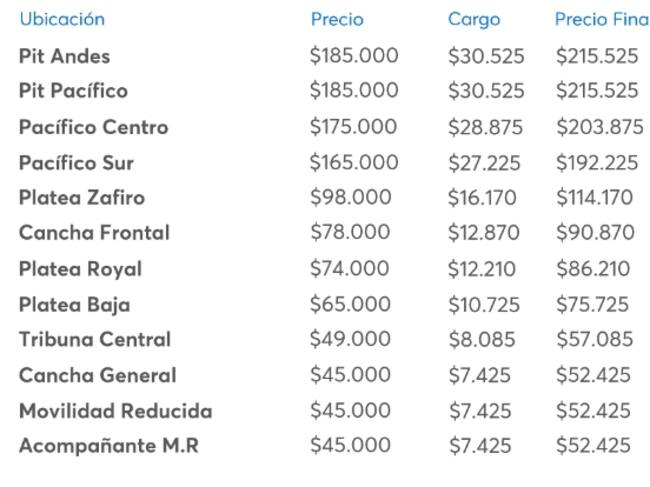Select the Pacífico Sur location
The height and width of the screenshot is (487, 650).
[x=75, y=162]
